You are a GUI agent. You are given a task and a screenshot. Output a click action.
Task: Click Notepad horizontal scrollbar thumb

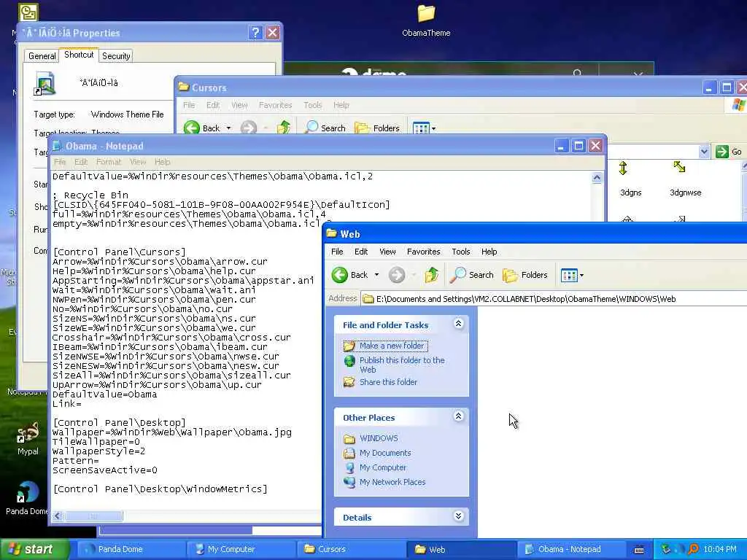93,516
